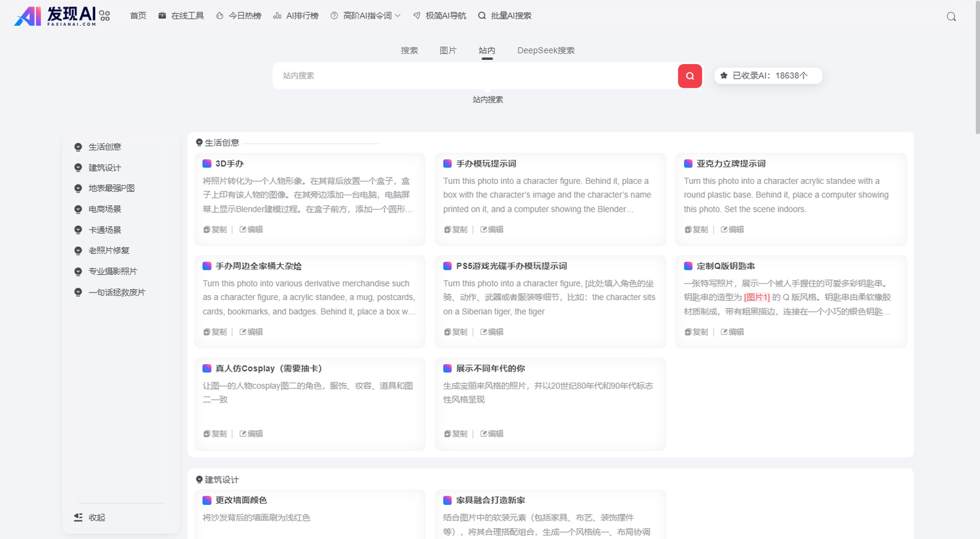Click the red search button
The height and width of the screenshot is (539, 980).
(690, 76)
